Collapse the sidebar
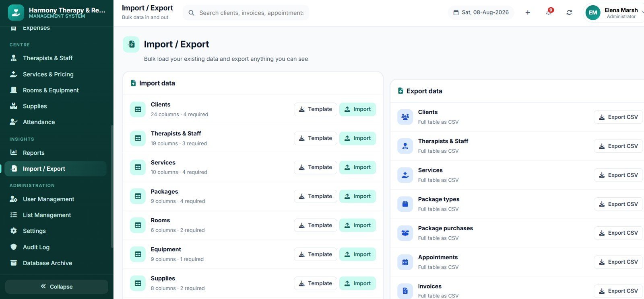 (x=57, y=287)
